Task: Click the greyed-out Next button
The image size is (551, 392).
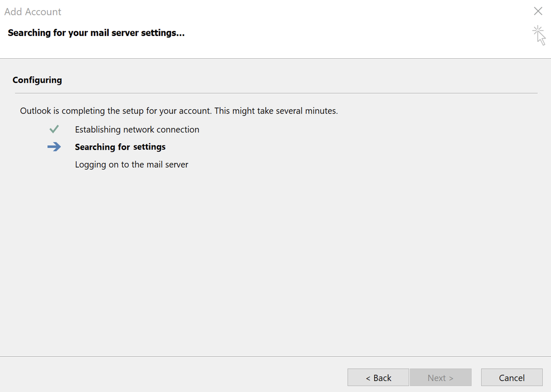Action: click(440, 377)
